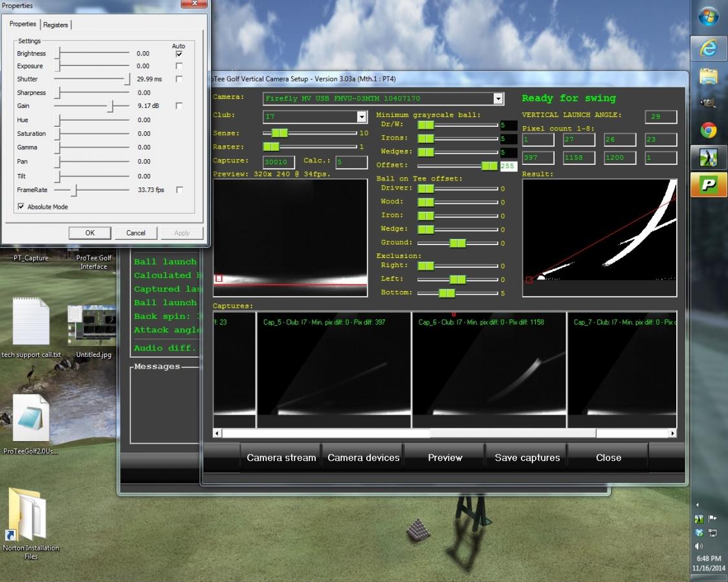The height and width of the screenshot is (582, 728).
Task: Click the Save captures button
Action: 527,458
